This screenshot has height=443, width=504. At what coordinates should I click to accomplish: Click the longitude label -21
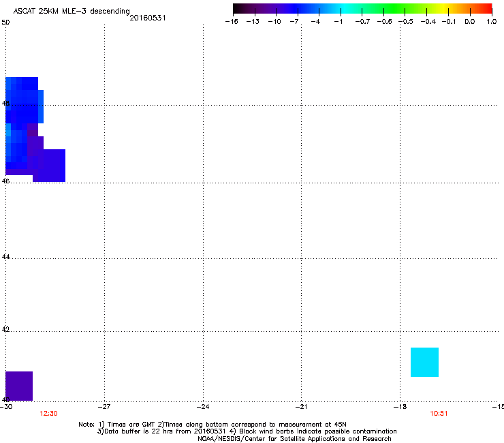click(x=301, y=407)
